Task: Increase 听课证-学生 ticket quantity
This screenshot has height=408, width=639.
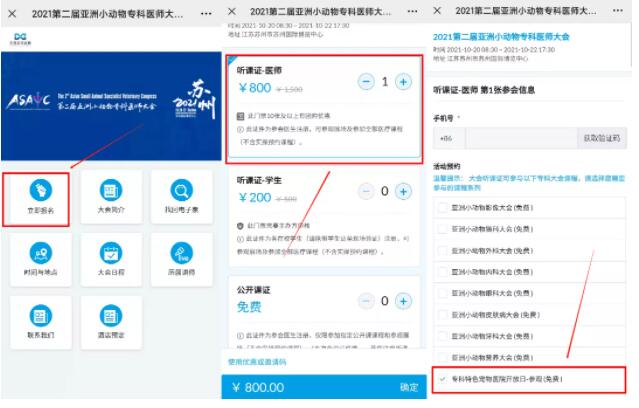Action: pos(403,192)
